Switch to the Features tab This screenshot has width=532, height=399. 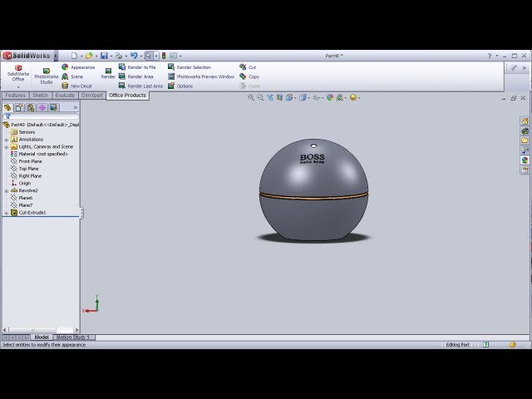[x=15, y=96]
